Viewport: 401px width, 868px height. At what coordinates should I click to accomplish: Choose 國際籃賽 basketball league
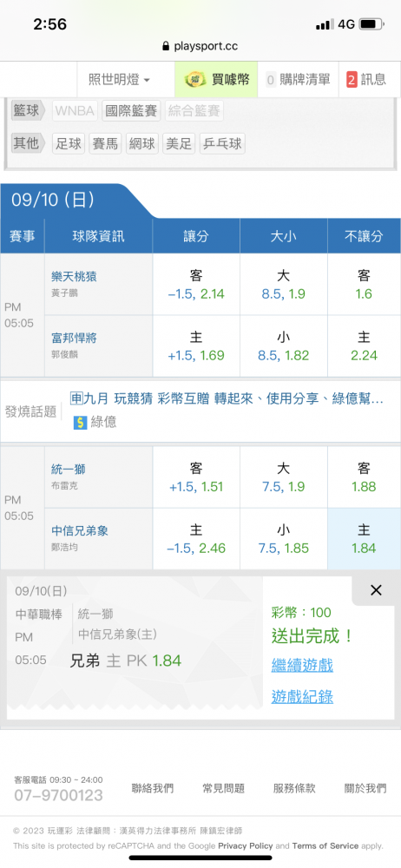point(131,111)
